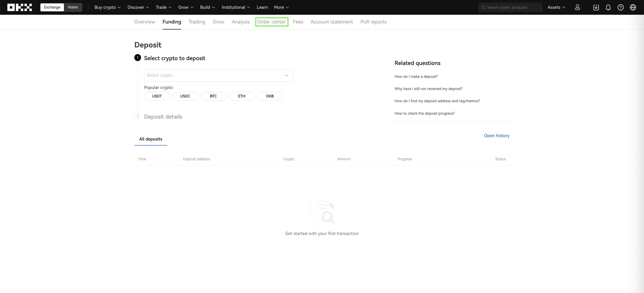The width and height of the screenshot is (644, 293).
Task: Choose ETH popular crypto
Action: [x=241, y=96]
